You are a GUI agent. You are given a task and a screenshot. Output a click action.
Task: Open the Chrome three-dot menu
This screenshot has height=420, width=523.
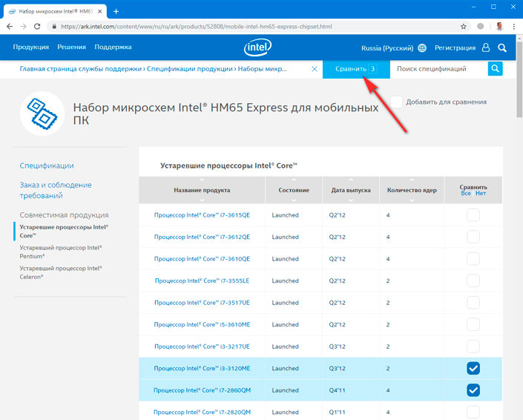click(x=513, y=27)
